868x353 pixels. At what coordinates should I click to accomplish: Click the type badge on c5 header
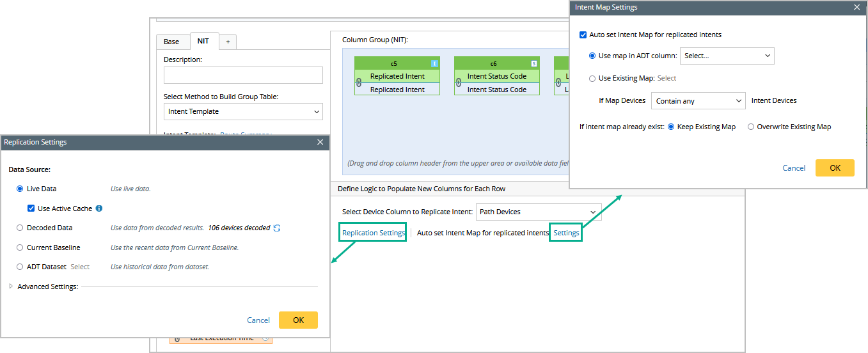[434, 63]
